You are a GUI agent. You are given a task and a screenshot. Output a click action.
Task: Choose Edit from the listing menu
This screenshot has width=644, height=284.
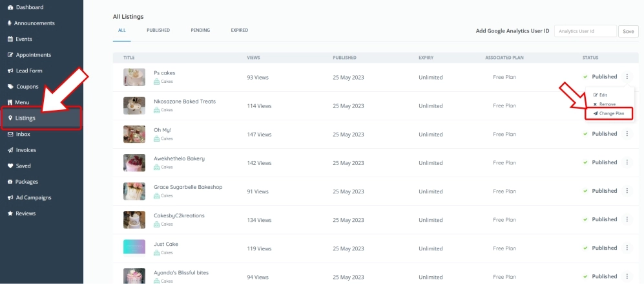click(603, 95)
